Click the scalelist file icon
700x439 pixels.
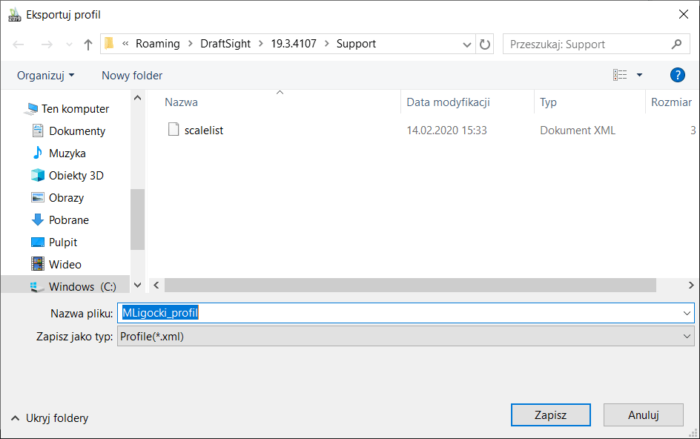(173, 130)
